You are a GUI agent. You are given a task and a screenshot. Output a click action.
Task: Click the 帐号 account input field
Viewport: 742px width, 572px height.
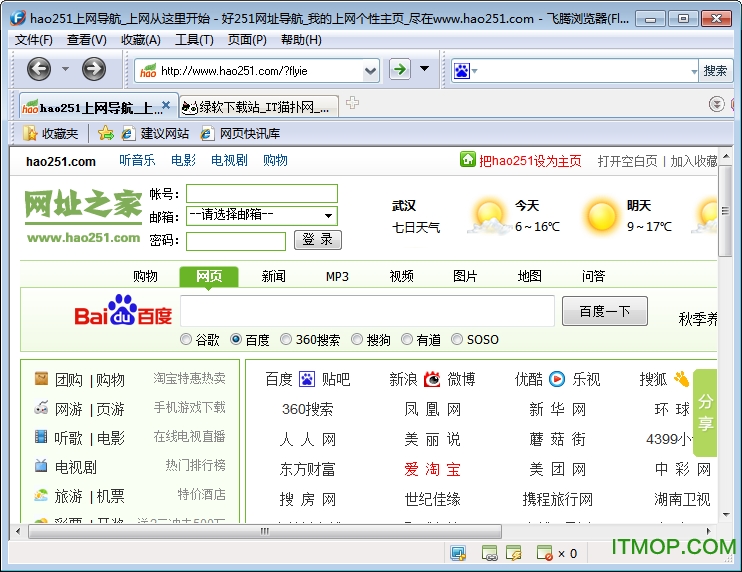point(262,194)
